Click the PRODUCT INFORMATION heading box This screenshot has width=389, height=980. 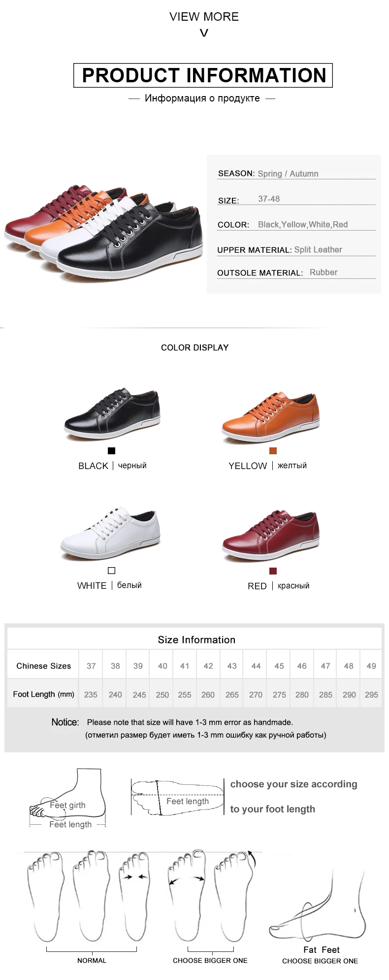click(203, 75)
